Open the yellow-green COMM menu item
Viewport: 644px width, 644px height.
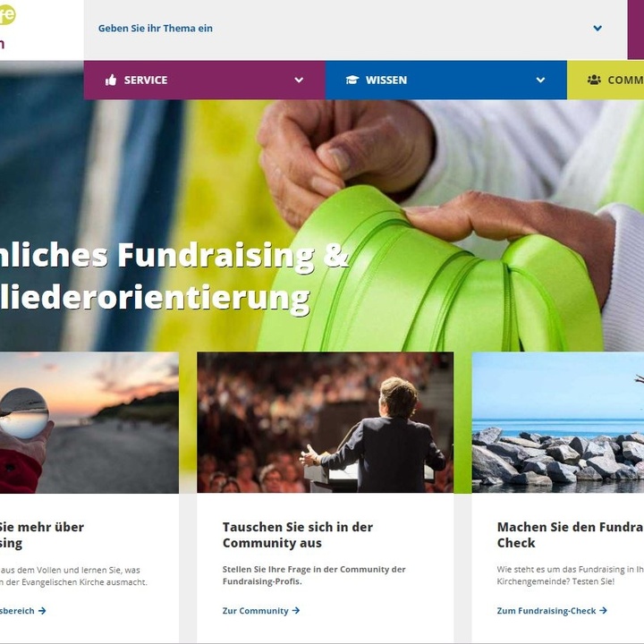click(606, 80)
